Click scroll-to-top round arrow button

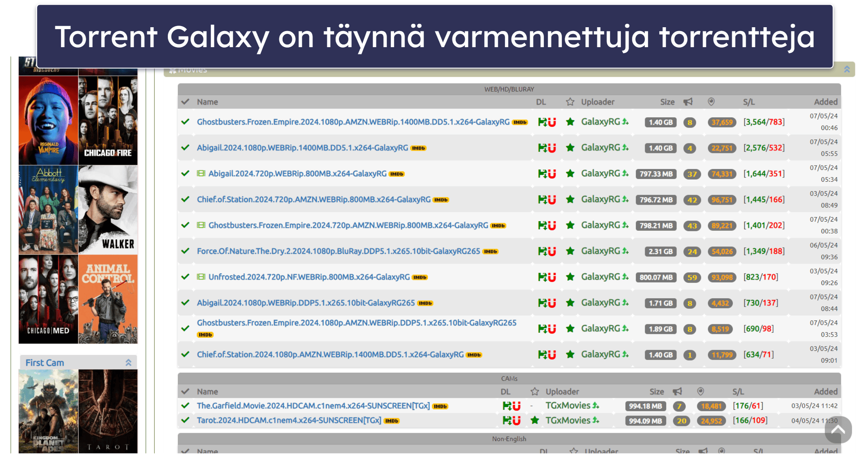(838, 430)
